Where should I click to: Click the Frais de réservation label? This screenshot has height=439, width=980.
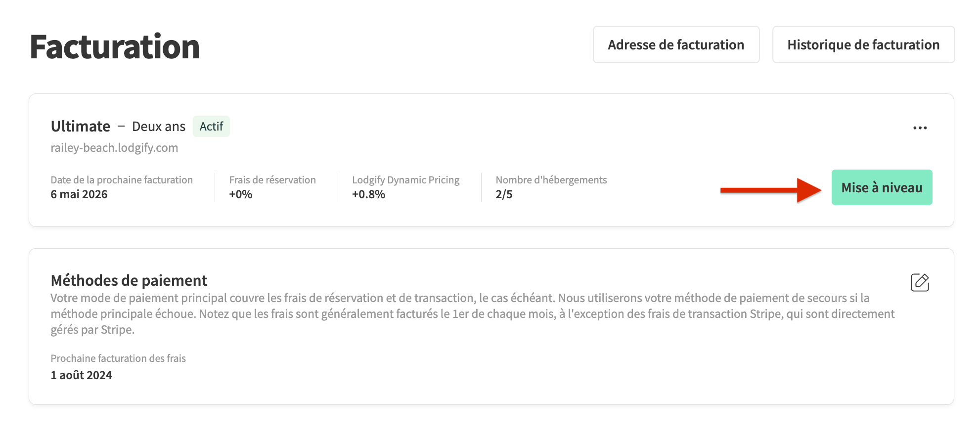pyautogui.click(x=272, y=180)
